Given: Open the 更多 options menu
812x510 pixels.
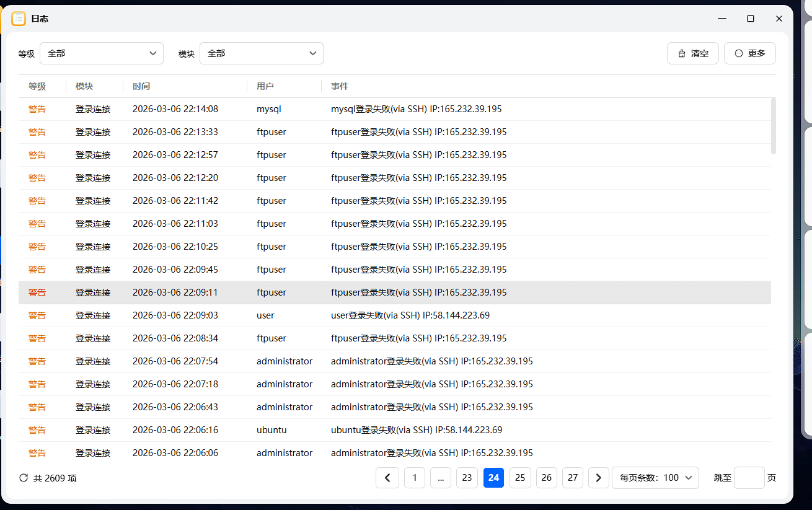Looking at the screenshot, I should pyautogui.click(x=750, y=53).
